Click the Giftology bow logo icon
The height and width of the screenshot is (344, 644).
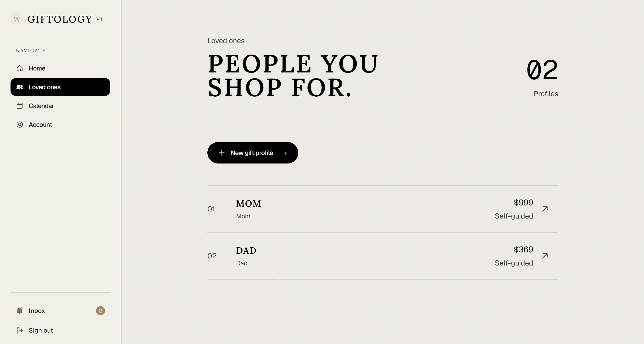17,19
